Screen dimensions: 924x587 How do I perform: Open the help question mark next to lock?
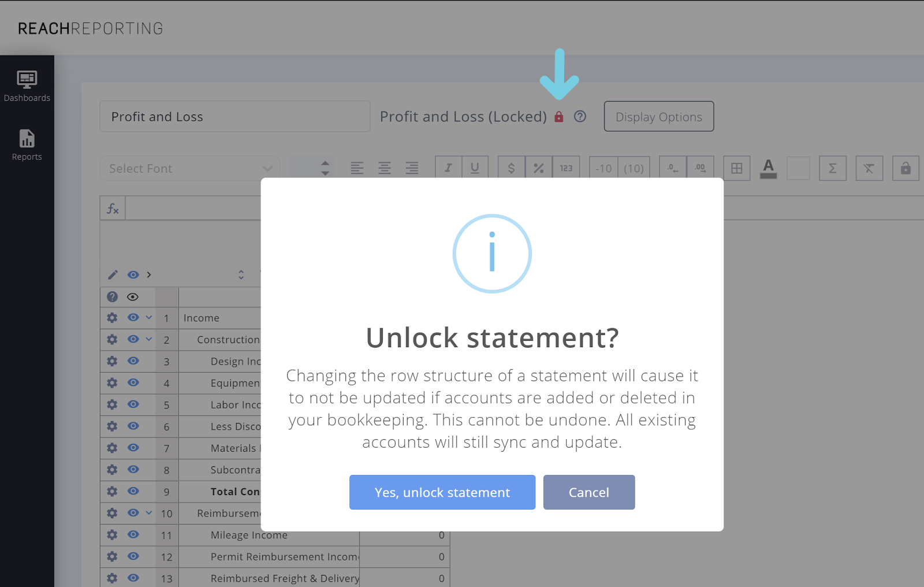click(580, 117)
